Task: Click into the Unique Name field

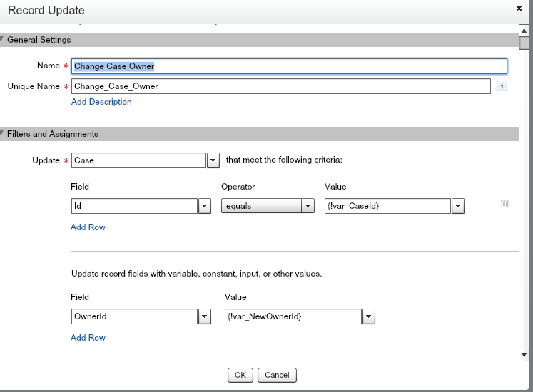Action: 280,86
